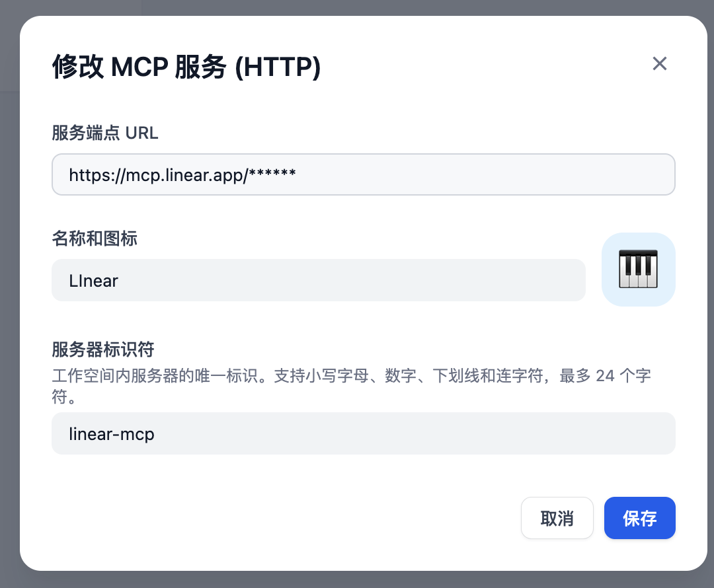Click the 服务端点 URL label
Image resolution: width=714 pixels, height=588 pixels.
tap(104, 133)
